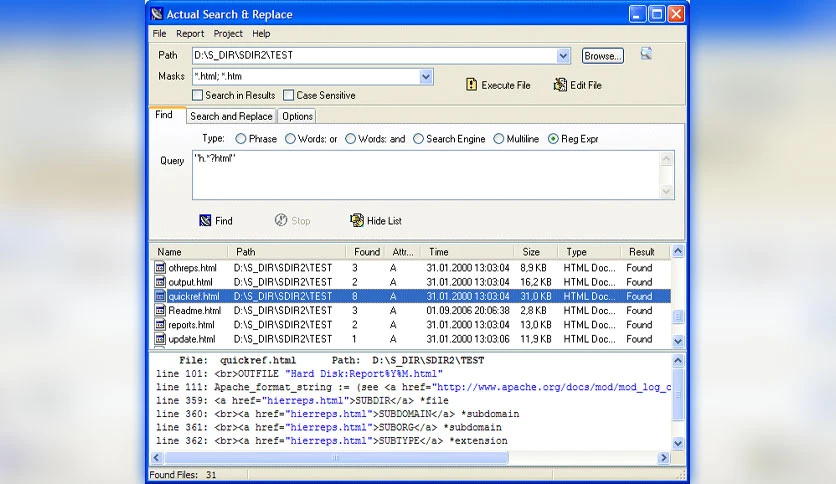Maximize the Actual Search & Replace window

tap(657, 14)
